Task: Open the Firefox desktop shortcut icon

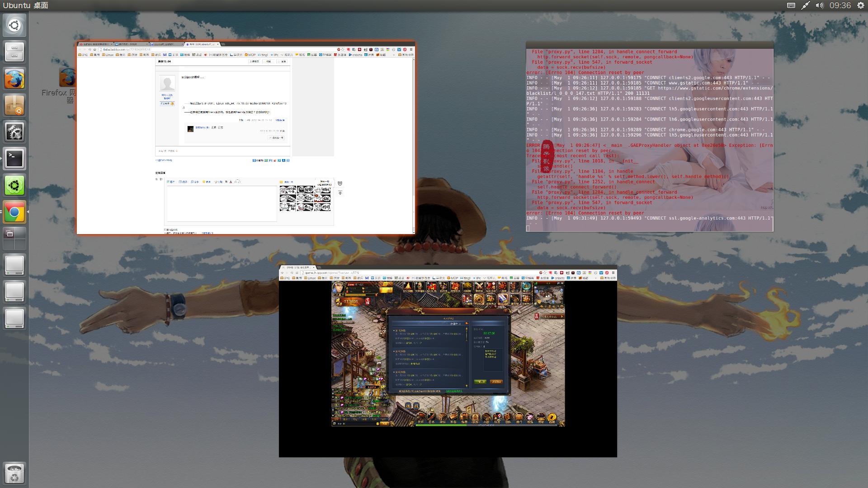Action: tap(68, 78)
